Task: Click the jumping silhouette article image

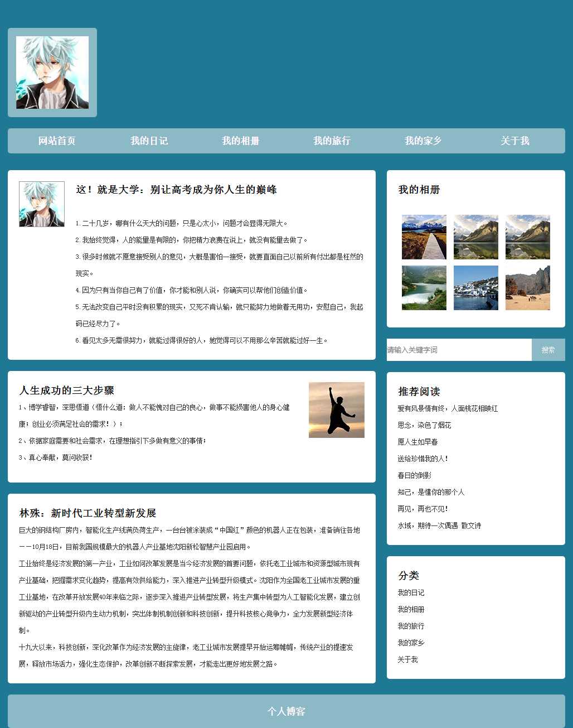Action: point(336,410)
